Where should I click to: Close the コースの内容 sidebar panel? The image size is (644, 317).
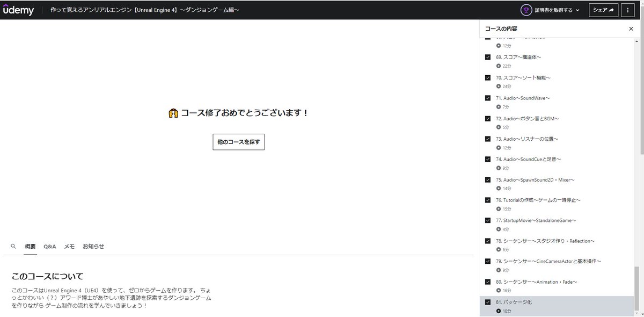pyautogui.click(x=631, y=28)
